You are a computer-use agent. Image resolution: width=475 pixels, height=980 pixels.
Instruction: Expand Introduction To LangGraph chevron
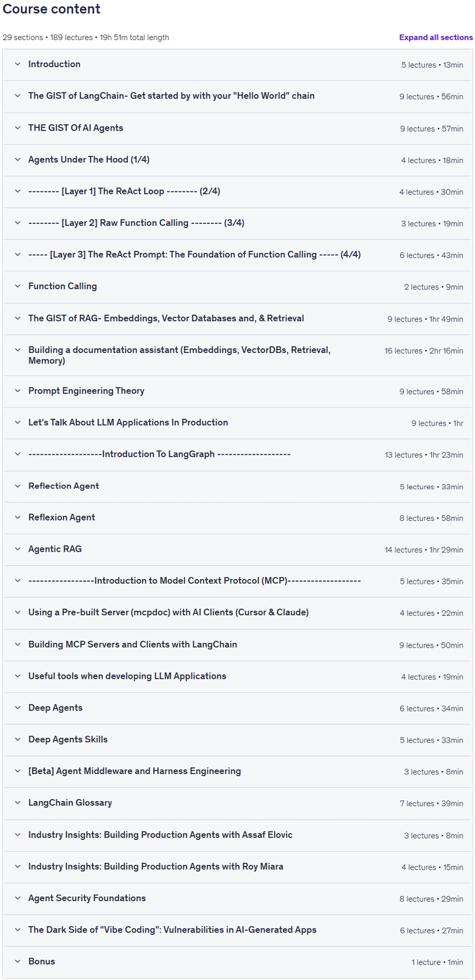(17, 454)
